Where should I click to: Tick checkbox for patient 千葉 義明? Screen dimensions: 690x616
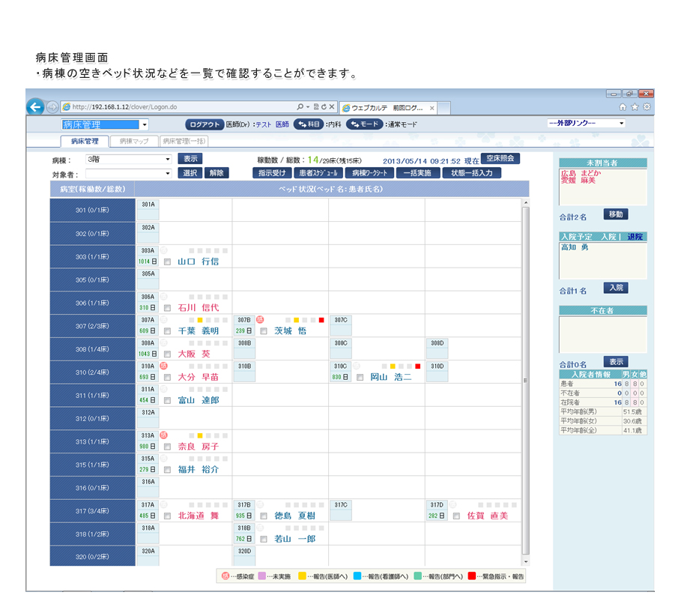click(167, 331)
